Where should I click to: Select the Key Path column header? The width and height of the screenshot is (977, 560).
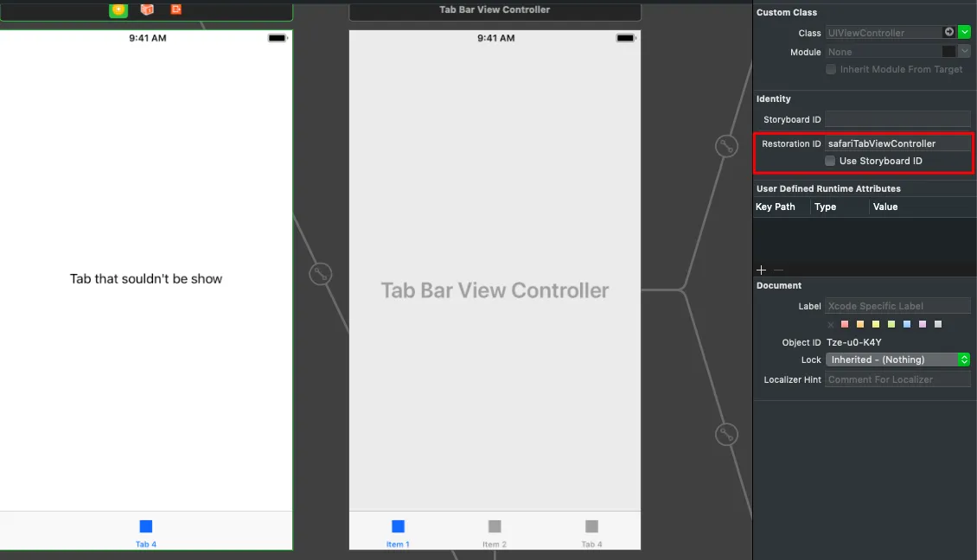pos(776,207)
